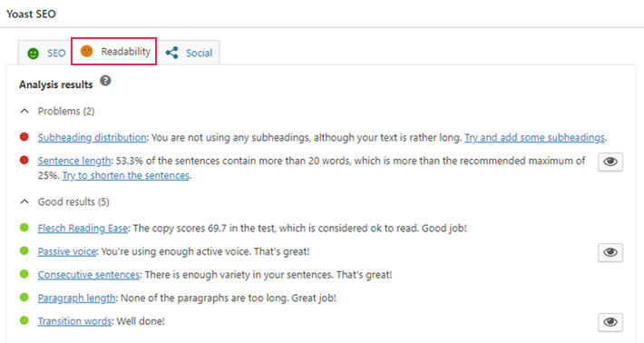Image resolution: width=644 pixels, height=343 pixels.
Task: Toggle eye highlight for Passive voice
Action: 610,252
